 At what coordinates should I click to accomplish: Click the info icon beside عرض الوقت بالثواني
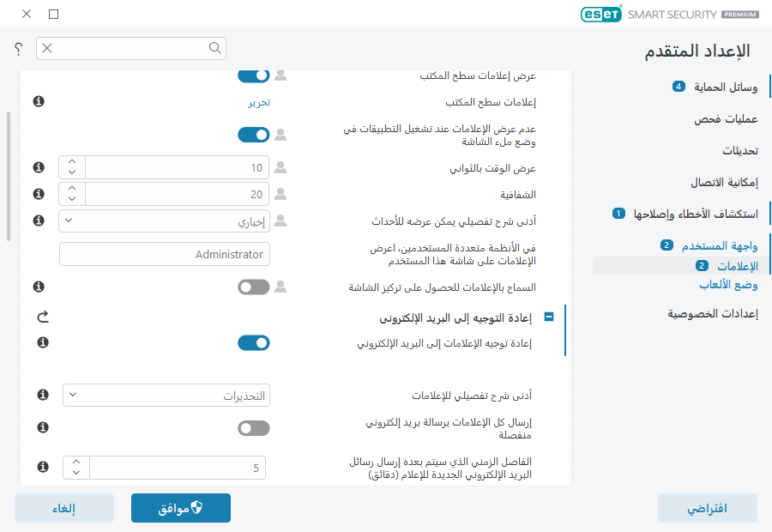point(38,167)
